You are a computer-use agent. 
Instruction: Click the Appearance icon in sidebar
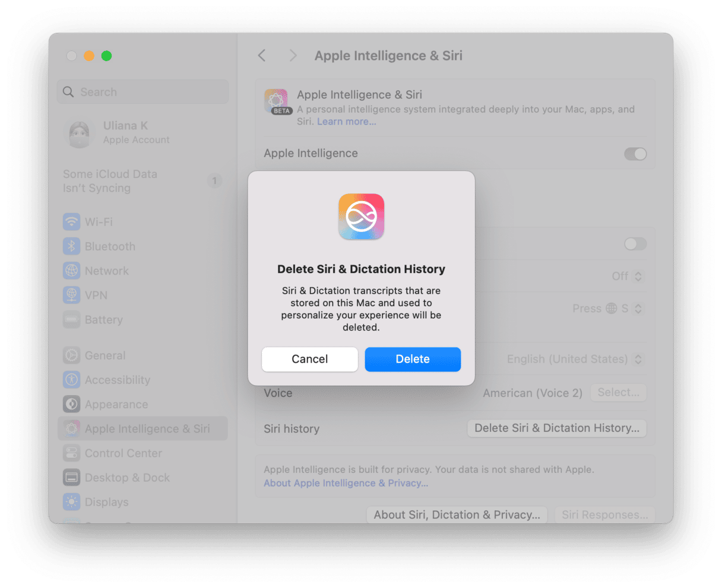(71, 404)
